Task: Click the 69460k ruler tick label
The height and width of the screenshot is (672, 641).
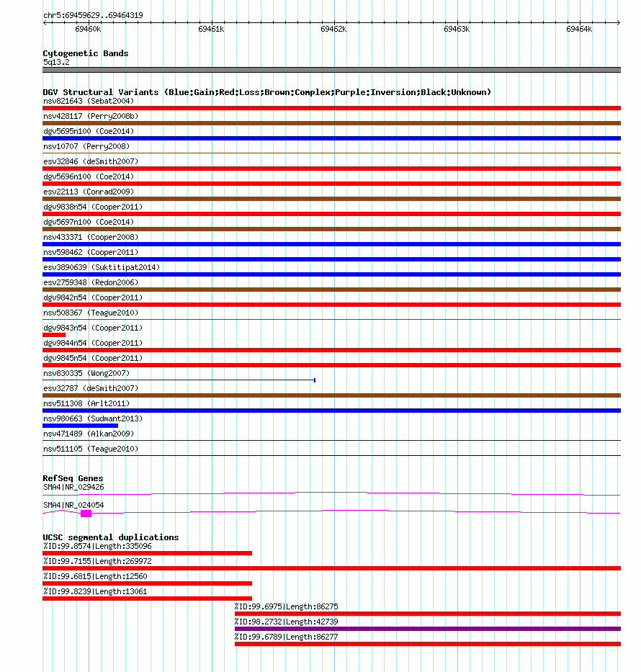Action: 88,29
